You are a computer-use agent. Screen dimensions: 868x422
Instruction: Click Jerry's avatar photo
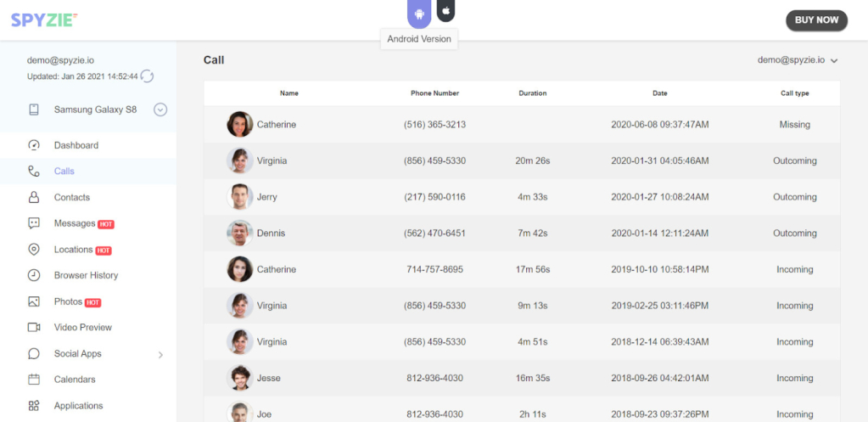(239, 197)
